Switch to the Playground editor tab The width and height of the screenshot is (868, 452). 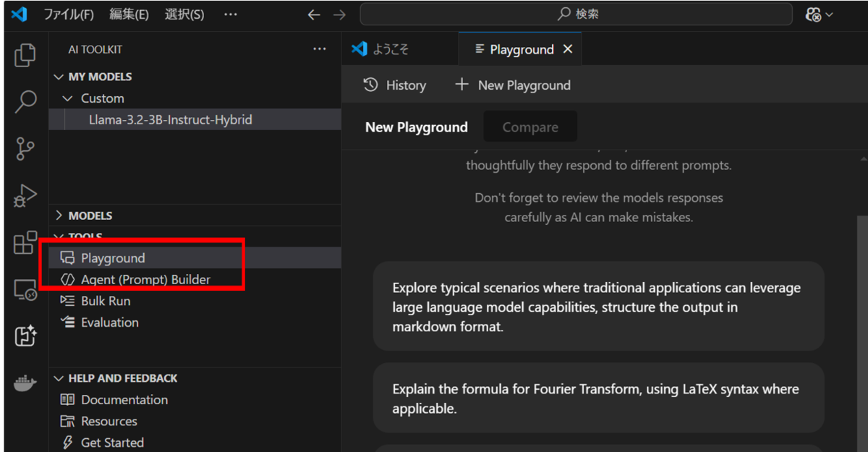(521, 49)
